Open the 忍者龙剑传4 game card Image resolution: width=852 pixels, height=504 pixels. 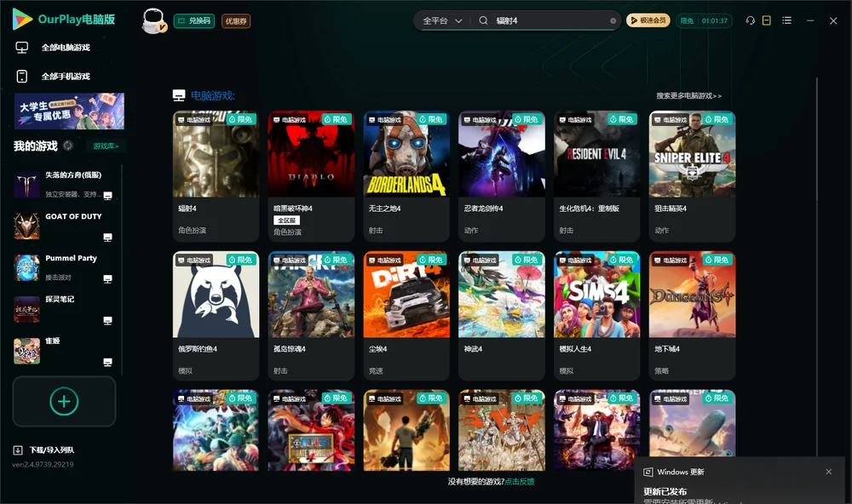502,176
